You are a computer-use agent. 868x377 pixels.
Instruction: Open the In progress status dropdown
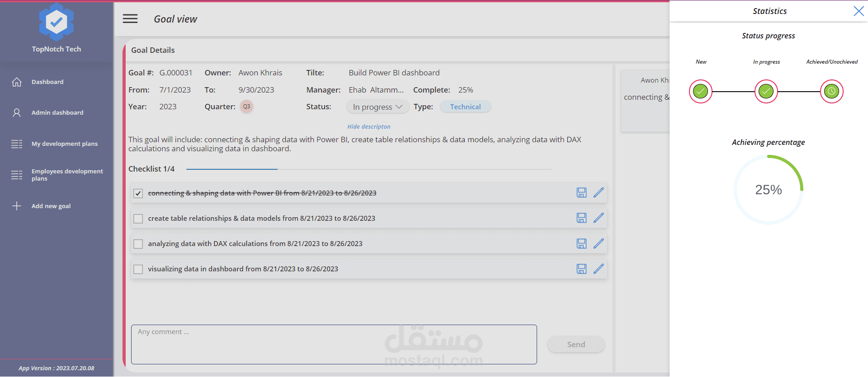coord(377,107)
